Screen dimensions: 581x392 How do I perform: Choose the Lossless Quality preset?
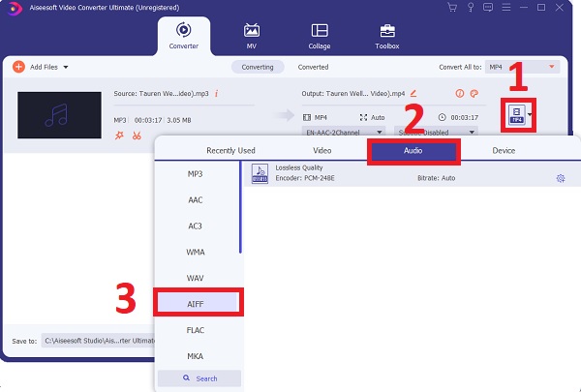412,173
